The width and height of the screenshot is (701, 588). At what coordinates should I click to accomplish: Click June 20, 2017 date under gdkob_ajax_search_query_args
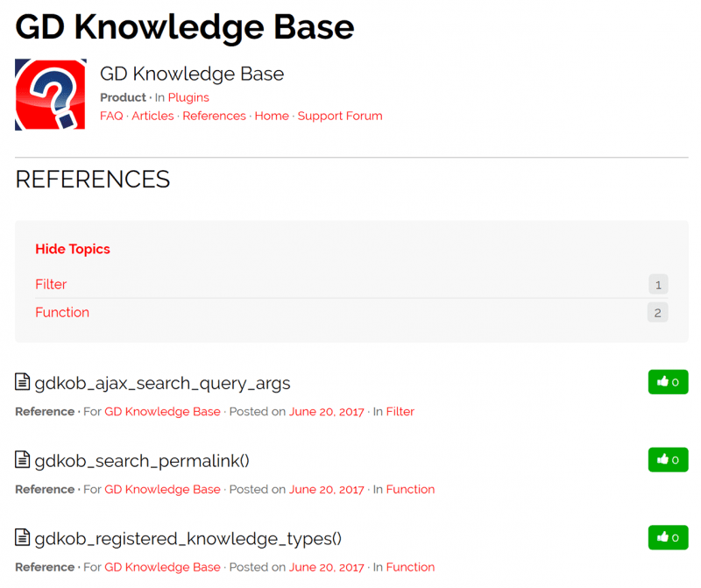[x=326, y=411]
